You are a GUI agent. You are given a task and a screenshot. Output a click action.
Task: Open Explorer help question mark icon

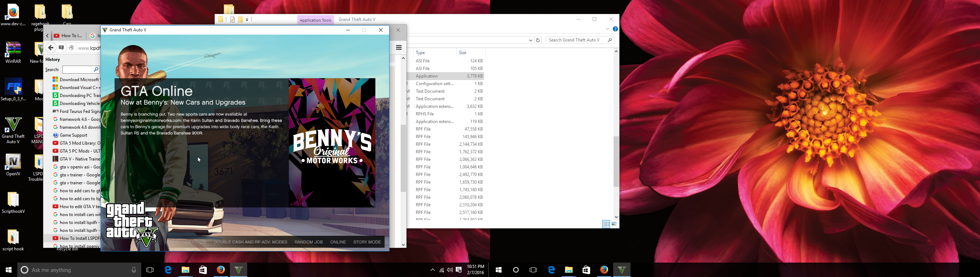pyautogui.click(x=615, y=29)
